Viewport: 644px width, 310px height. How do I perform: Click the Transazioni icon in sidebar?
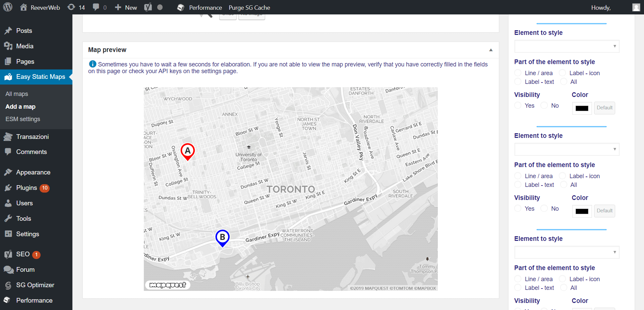tap(8, 137)
